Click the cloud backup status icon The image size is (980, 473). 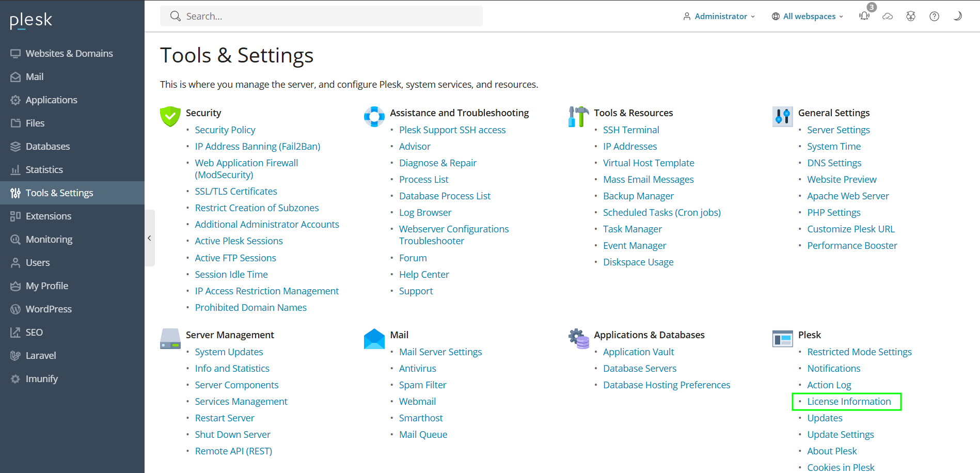click(x=888, y=16)
